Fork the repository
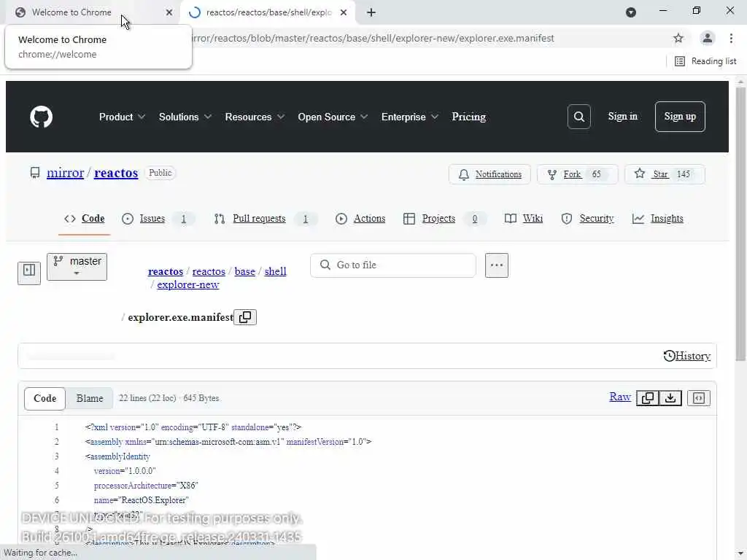Screen dimensions: 747x560 click(577, 174)
